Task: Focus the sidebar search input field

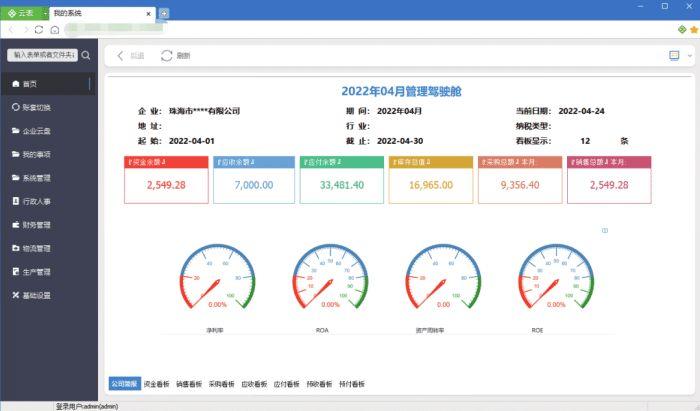Action: (43, 55)
